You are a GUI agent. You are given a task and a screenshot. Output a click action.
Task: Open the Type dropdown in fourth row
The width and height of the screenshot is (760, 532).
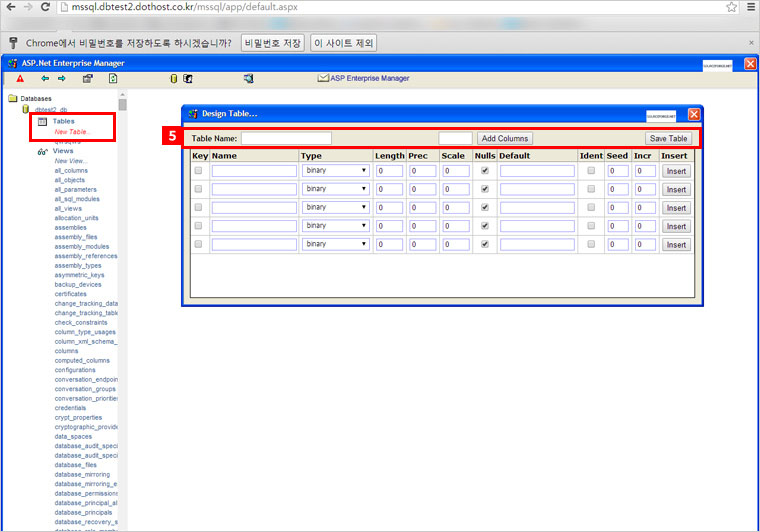coord(335,226)
